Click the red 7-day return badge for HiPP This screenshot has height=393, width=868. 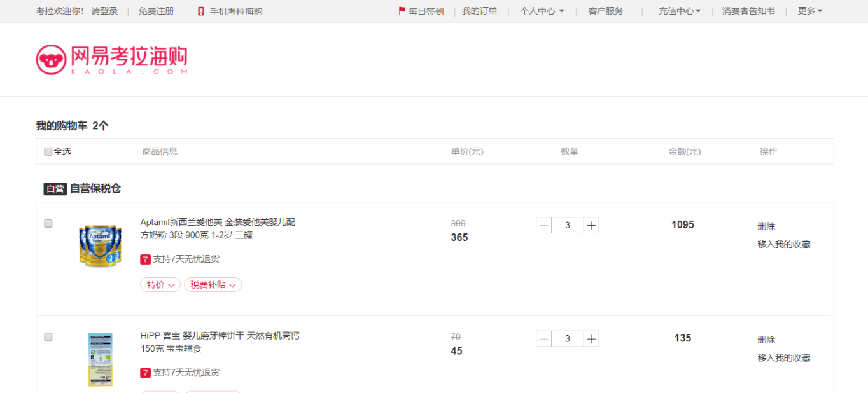click(x=145, y=373)
